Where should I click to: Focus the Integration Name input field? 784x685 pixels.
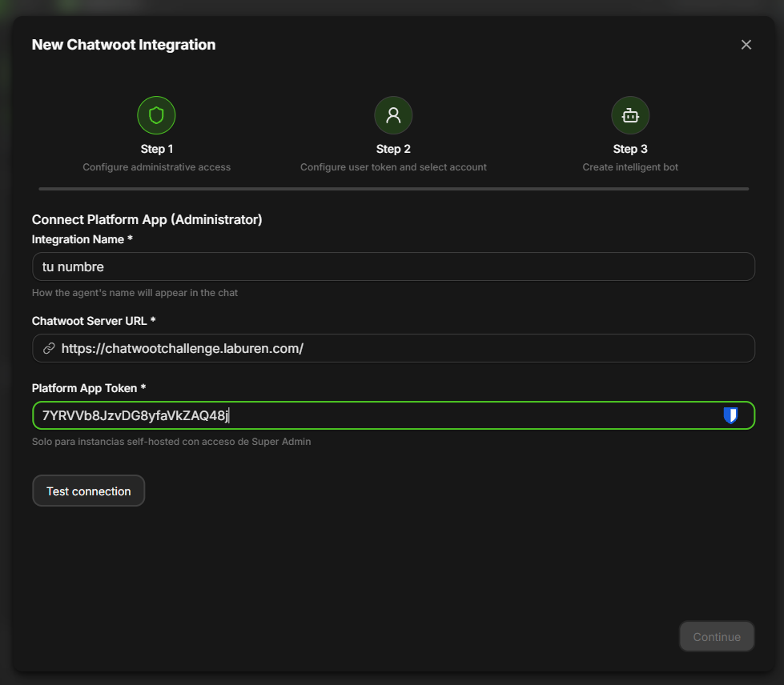pyautogui.click(x=393, y=266)
